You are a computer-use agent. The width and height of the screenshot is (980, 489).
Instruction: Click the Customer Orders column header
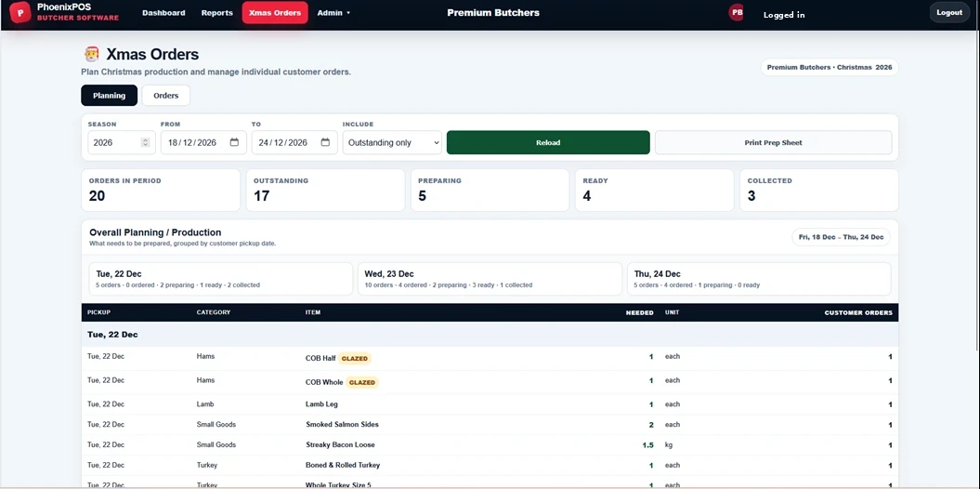858,312
